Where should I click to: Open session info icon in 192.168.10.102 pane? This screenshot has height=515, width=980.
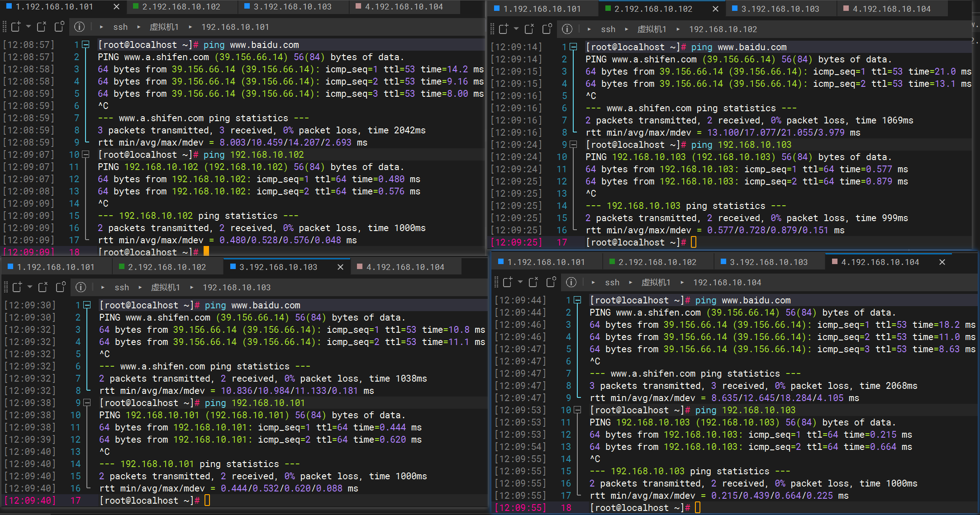(567, 29)
